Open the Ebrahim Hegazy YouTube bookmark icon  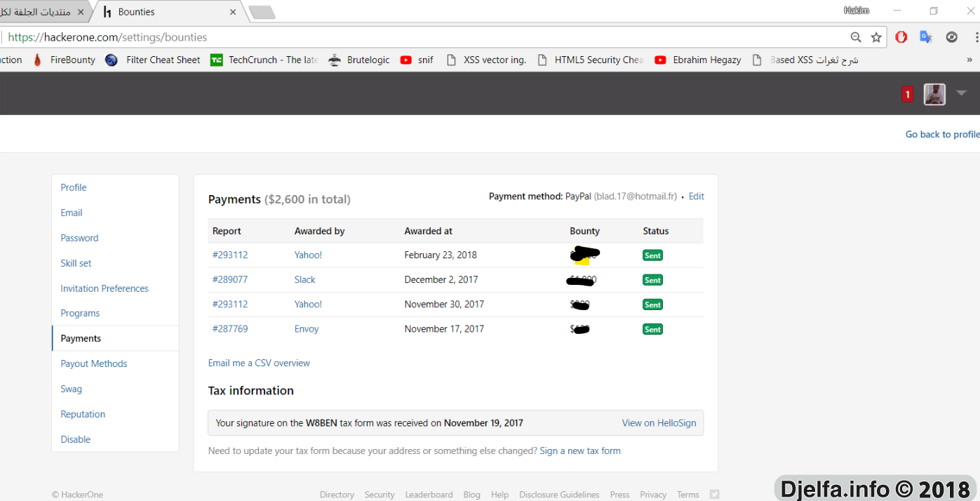660,60
